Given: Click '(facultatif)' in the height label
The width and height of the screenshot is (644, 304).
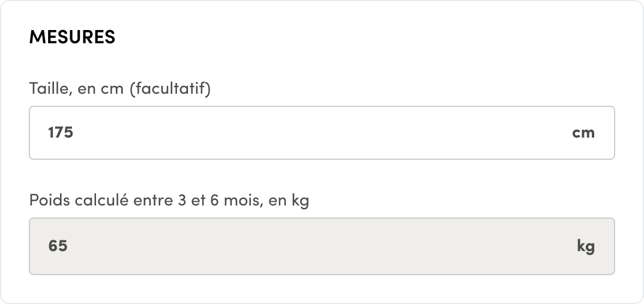Looking at the screenshot, I should pyautogui.click(x=170, y=89).
